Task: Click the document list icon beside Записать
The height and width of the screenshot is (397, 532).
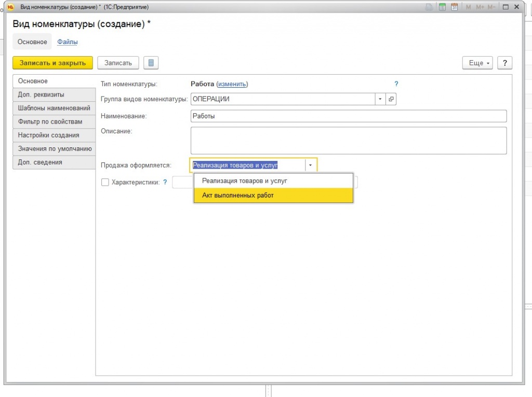Action: (151, 63)
